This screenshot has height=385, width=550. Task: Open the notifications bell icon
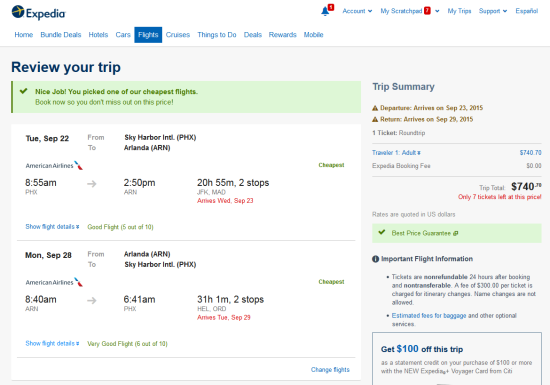[325, 11]
